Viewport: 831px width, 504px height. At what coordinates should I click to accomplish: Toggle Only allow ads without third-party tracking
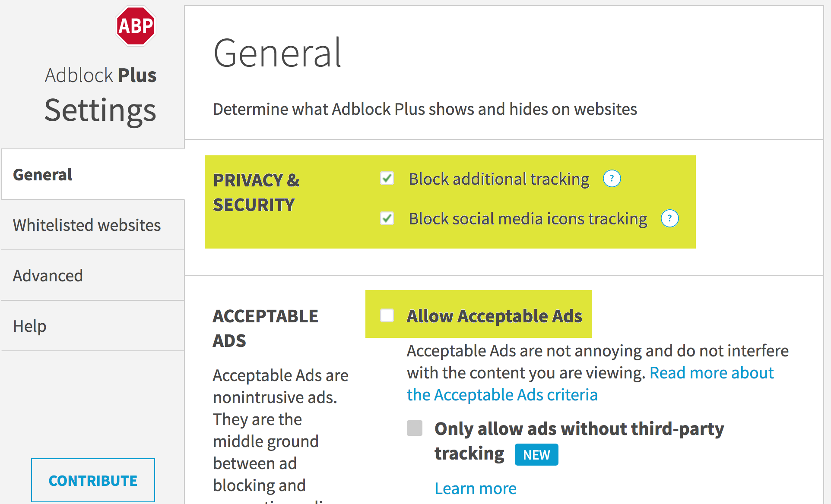[415, 428]
